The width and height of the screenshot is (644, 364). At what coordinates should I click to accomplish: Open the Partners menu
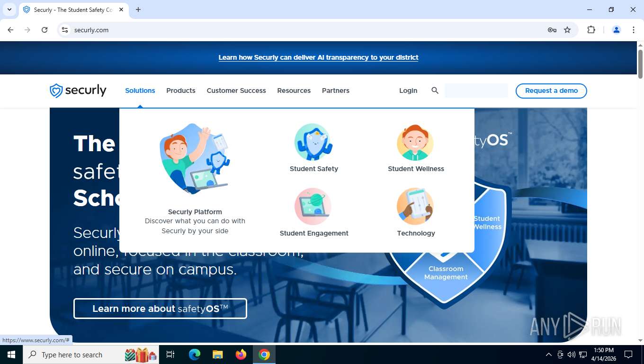(336, 91)
